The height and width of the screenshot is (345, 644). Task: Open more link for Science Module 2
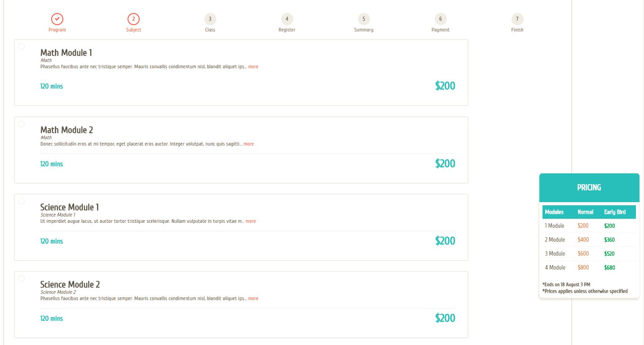coord(253,298)
